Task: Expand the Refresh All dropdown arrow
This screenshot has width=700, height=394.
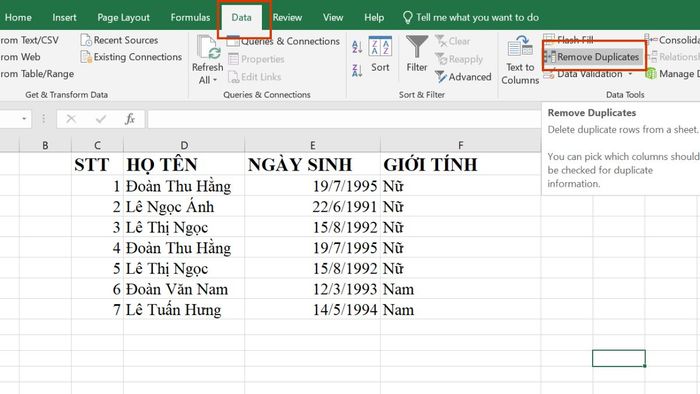Action: coord(215,80)
